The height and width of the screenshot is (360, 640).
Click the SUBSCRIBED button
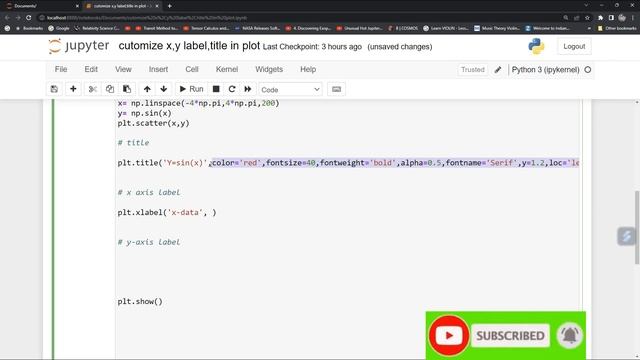[510, 336]
